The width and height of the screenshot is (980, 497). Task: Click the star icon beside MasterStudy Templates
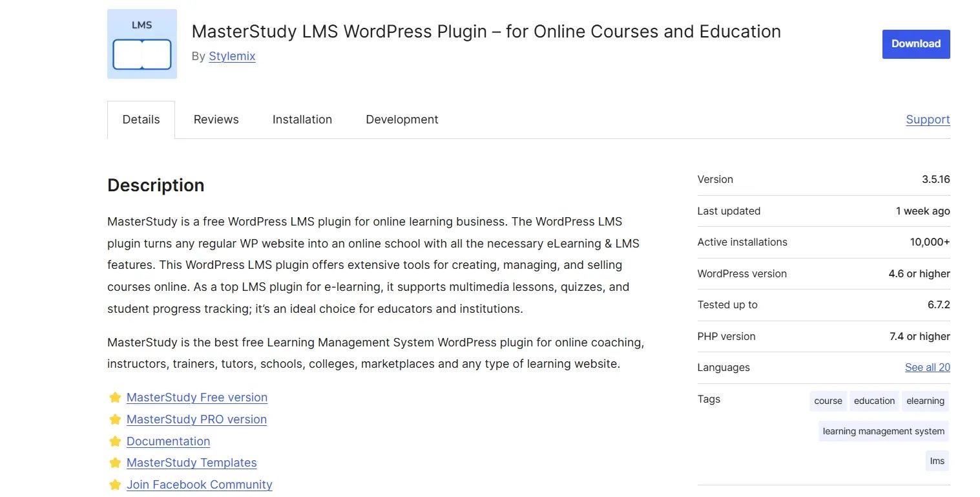(x=115, y=462)
